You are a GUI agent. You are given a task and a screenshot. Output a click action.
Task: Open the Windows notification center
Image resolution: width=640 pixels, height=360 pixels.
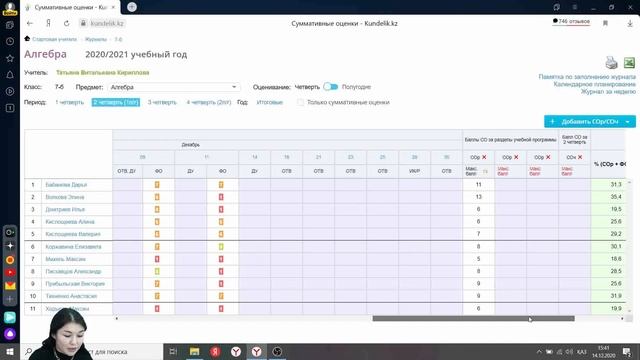[x=627, y=351]
